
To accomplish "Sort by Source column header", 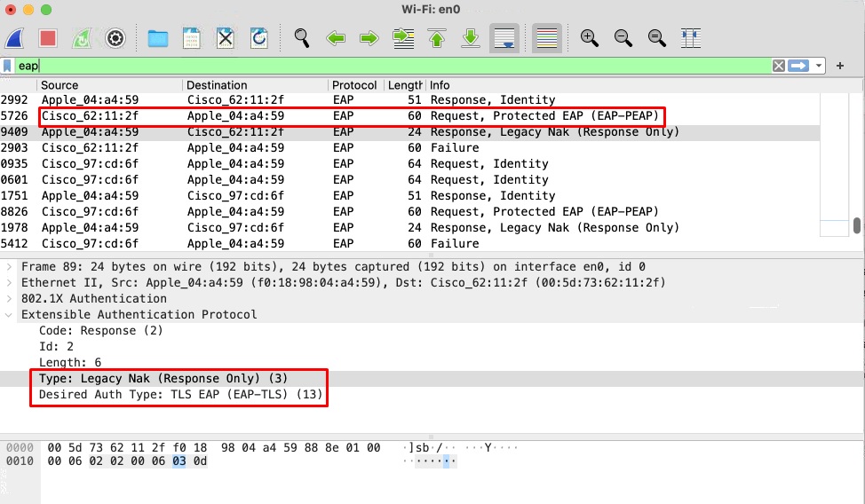I will click(109, 85).
